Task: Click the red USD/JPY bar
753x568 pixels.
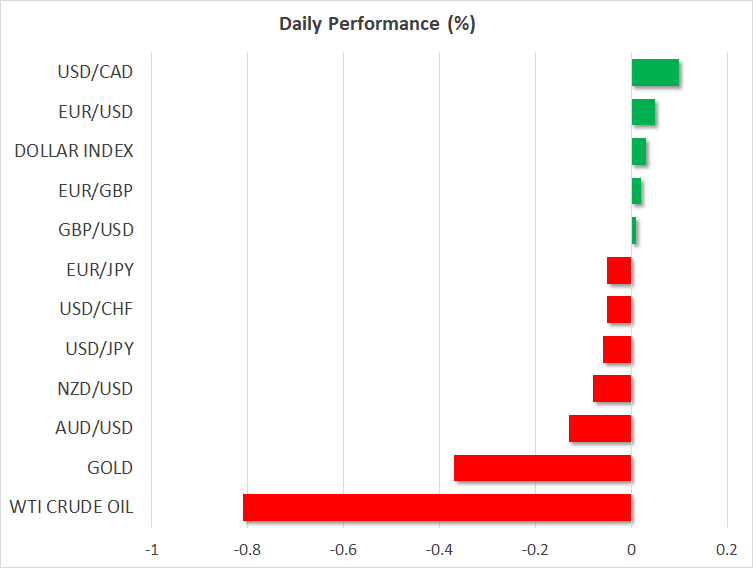Action: tap(617, 349)
